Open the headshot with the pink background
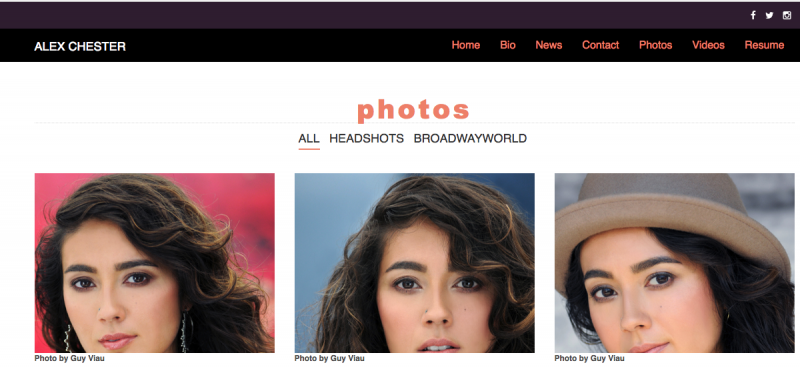The image size is (800, 369). [x=155, y=263]
